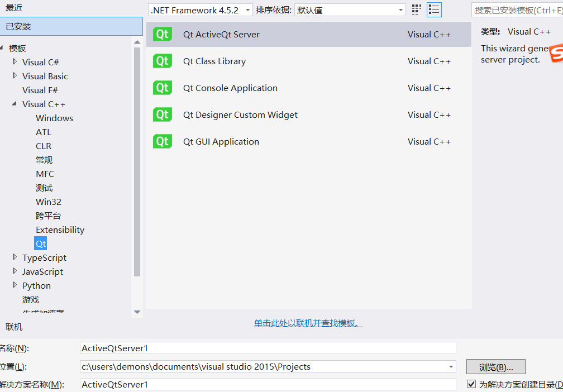The image size is (563, 392).
Task: Collapse the Visual C++ template group
Action: (x=14, y=104)
